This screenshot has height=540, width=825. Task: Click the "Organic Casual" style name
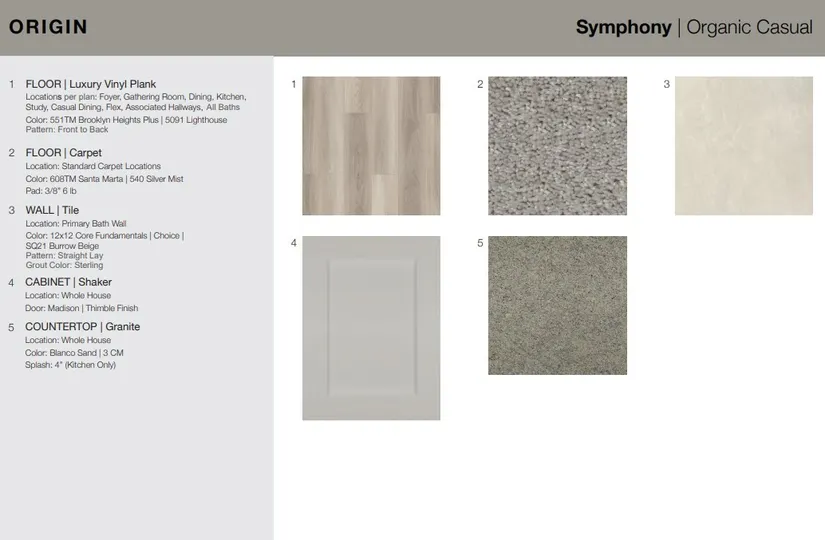pyautogui.click(x=748, y=28)
